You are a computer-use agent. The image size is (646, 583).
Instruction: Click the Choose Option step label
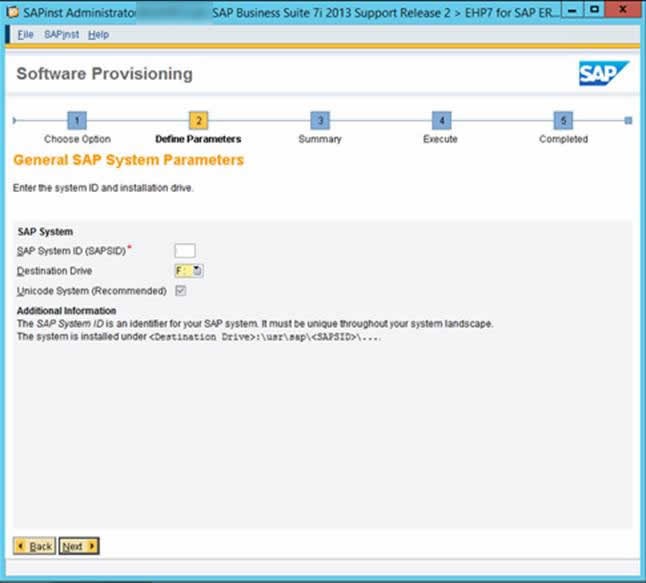point(77,139)
